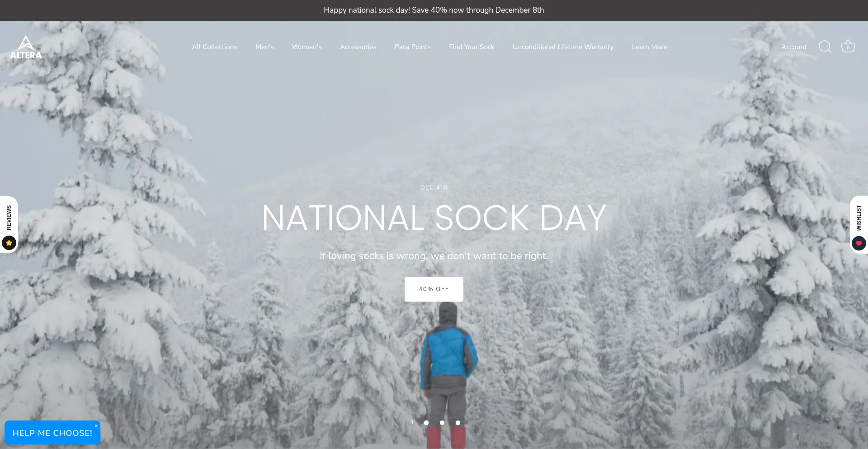
Task: Open the Account link
Action: point(794,47)
